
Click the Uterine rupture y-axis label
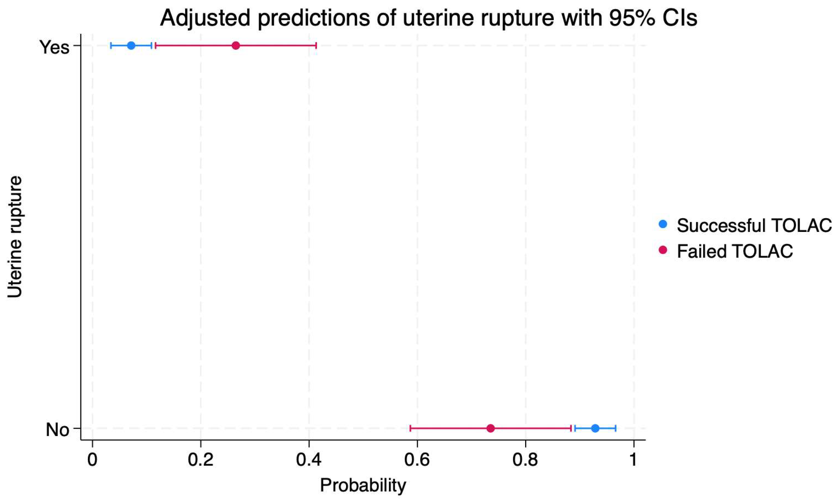pyautogui.click(x=15, y=237)
